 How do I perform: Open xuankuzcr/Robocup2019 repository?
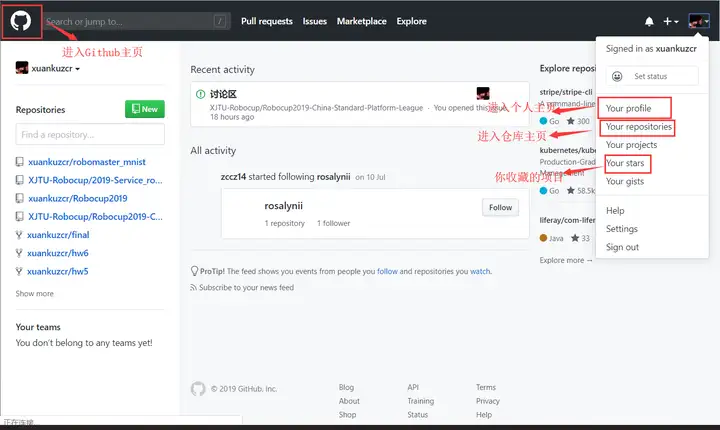(78, 198)
